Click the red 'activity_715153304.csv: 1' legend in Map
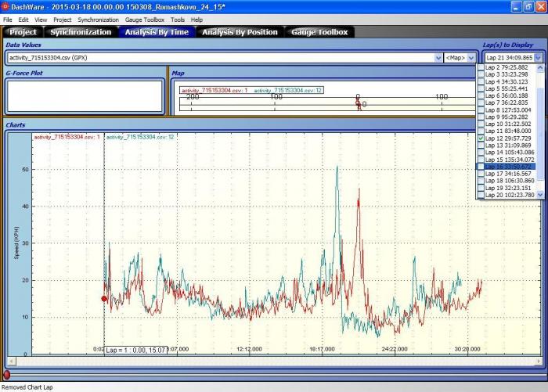Screen dimensions: 548x392 (x=215, y=91)
